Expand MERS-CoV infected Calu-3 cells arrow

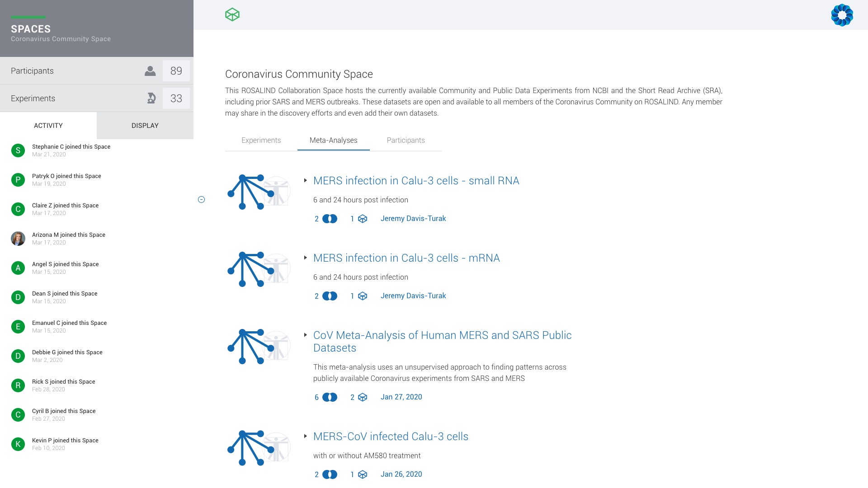tap(306, 436)
